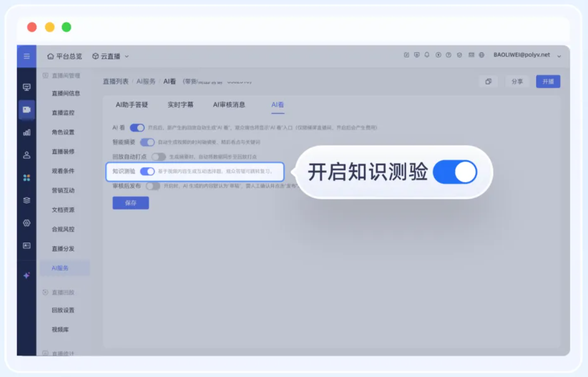Viewport: 588px width, 377px height.
Task: Click the hamburger menu icon in sidebar
Action: tap(26, 56)
